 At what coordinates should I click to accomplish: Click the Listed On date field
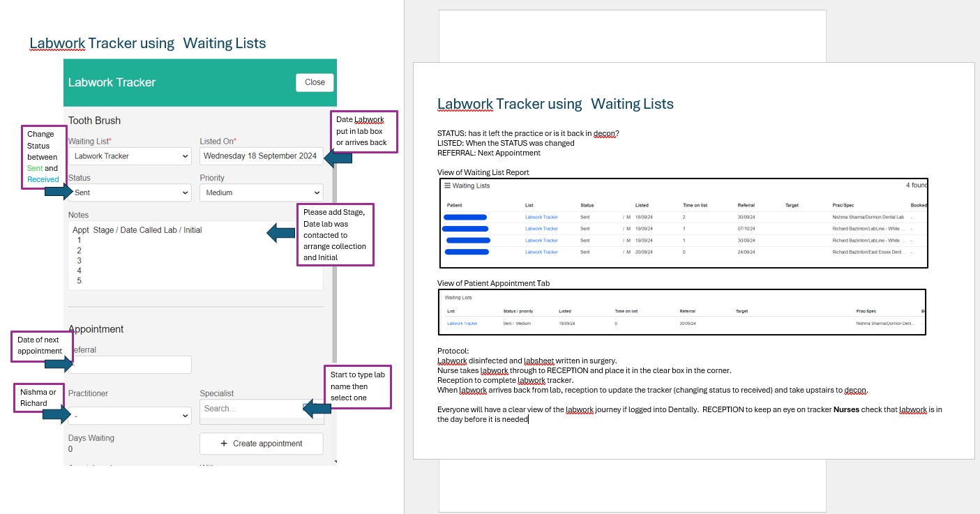tap(262, 156)
